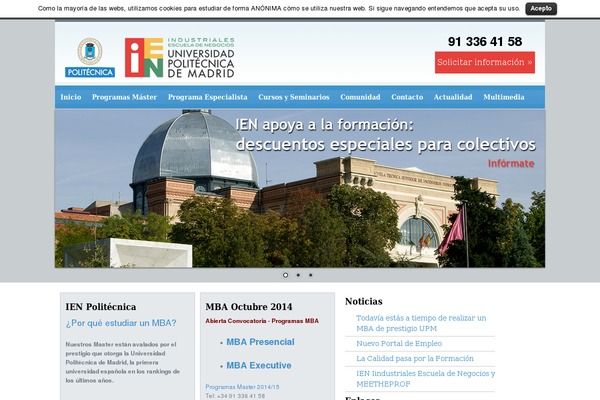Image resolution: width=600 pixels, height=400 pixels.
Task: Go to the Contacto page
Action: point(407,97)
